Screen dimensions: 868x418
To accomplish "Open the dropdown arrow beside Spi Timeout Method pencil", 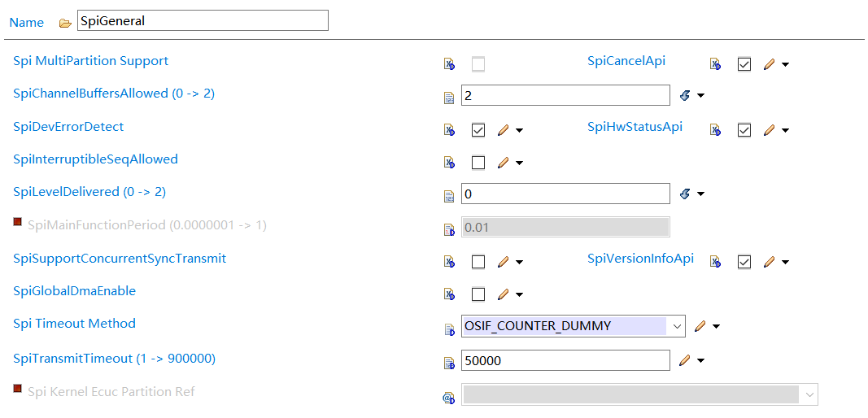I will pos(716,327).
